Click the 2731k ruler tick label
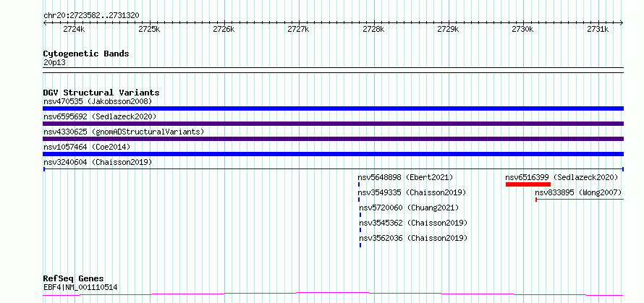This screenshot has width=644, height=303. [x=598, y=29]
